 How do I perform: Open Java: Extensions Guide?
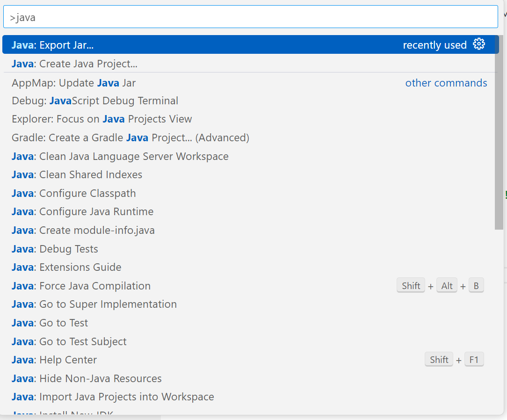(66, 268)
